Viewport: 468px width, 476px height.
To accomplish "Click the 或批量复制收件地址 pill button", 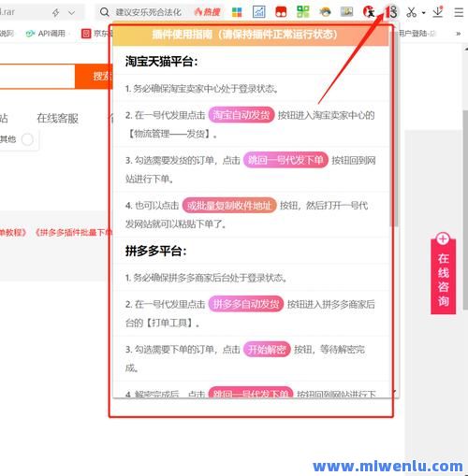I will coord(229,206).
